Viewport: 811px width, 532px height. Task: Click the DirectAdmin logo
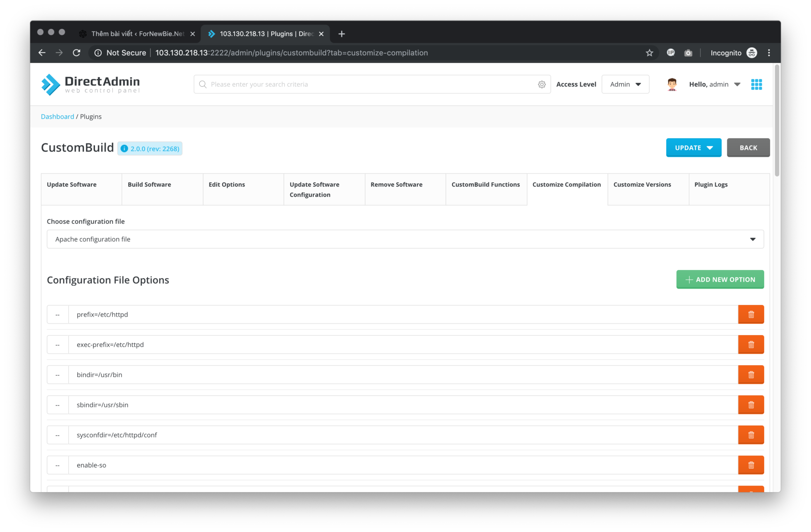click(x=90, y=84)
